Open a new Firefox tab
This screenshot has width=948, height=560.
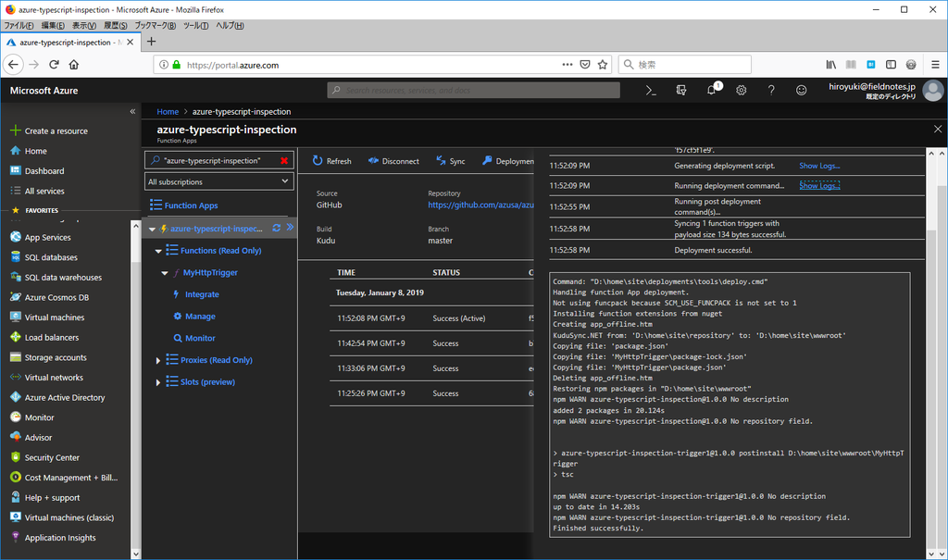(151, 42)
